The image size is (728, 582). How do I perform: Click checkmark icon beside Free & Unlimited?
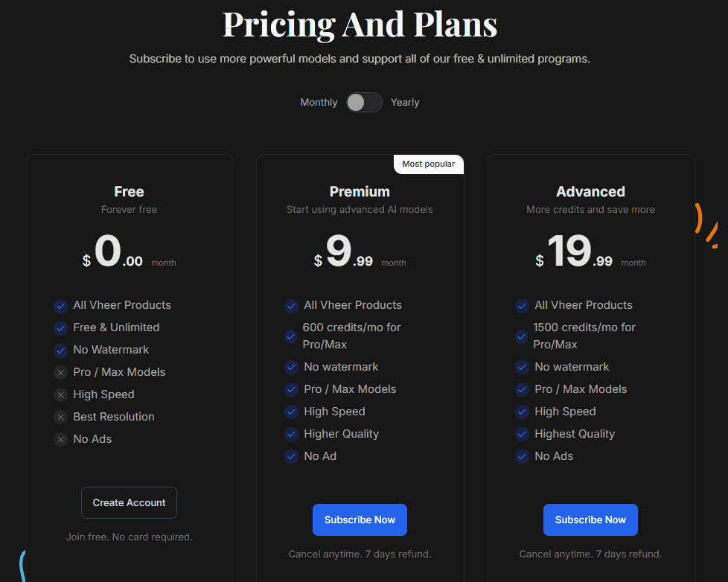click(x=61, y=327)
